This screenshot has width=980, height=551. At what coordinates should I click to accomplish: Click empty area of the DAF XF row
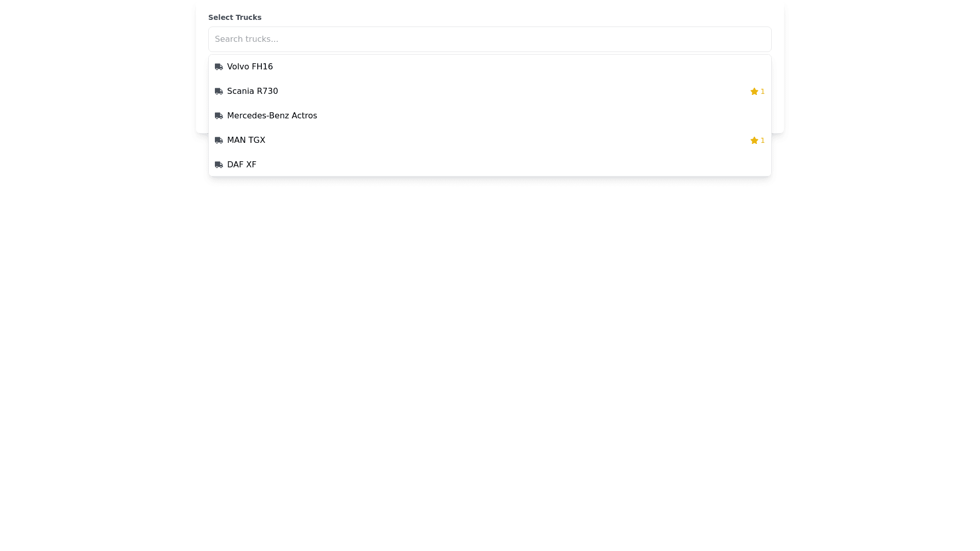point(510,165)
